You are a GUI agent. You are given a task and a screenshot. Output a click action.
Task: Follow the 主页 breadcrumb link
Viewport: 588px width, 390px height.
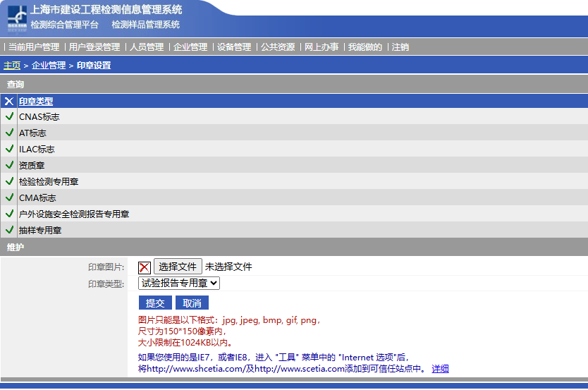[12, 66]
